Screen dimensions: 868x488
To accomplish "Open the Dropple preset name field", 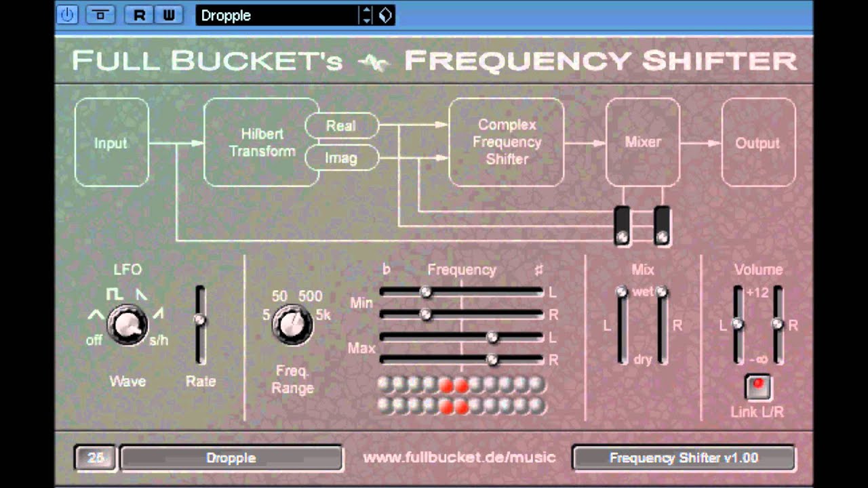I will point(278,16).
